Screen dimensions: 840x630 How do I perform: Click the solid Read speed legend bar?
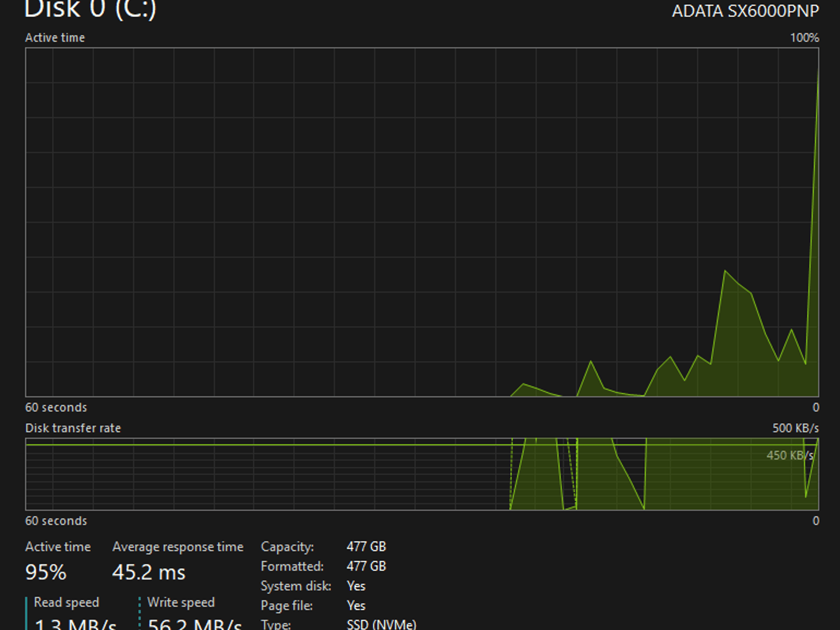[27, 613]
